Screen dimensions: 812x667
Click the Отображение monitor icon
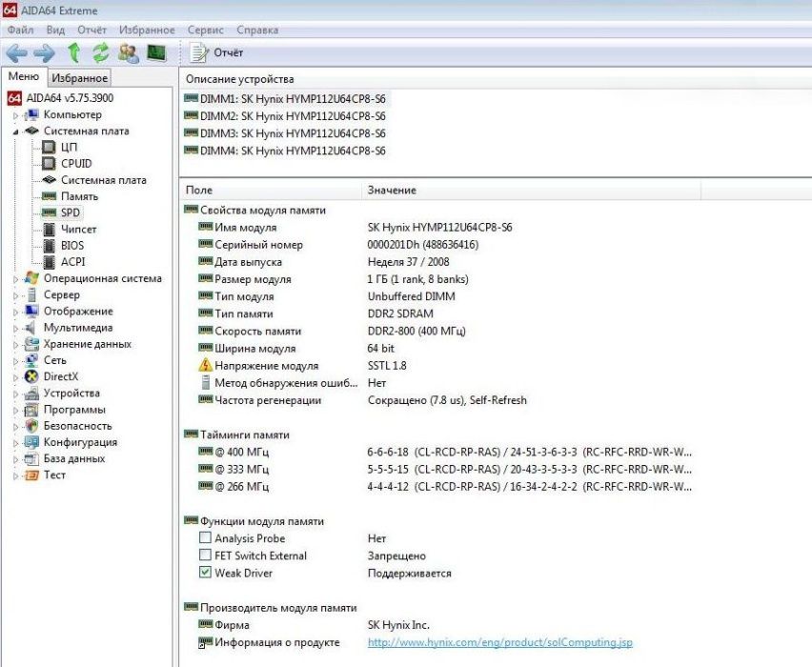pyautogui.click(x=31, y=312)
